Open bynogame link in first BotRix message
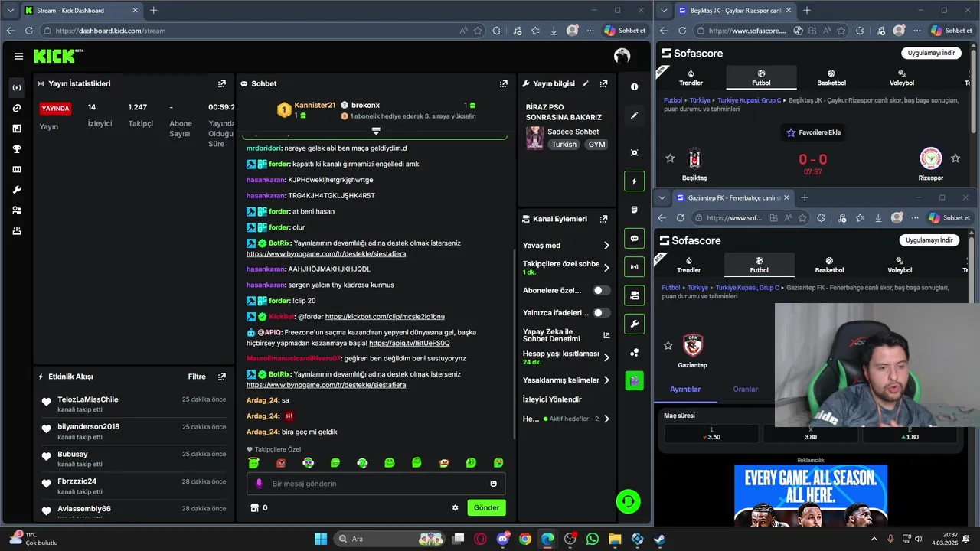Image resolution: width=980 pixels, height=551 pixels. click(326, 253)
